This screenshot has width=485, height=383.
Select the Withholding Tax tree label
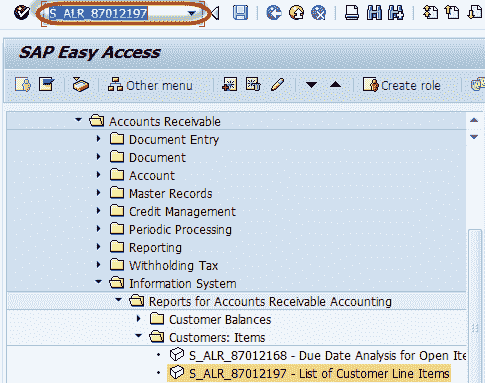[173, 266]
